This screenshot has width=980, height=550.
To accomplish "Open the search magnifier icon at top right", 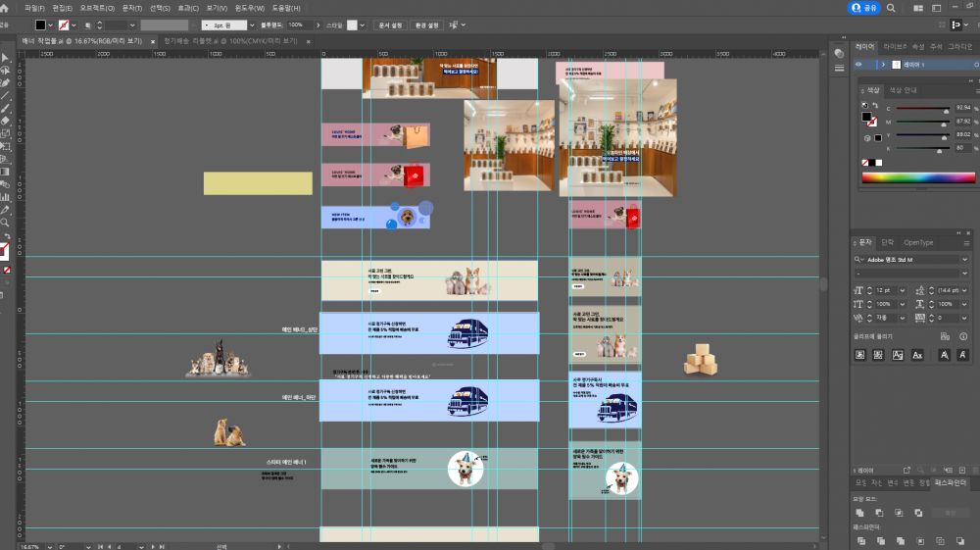I will coord(891,8).
